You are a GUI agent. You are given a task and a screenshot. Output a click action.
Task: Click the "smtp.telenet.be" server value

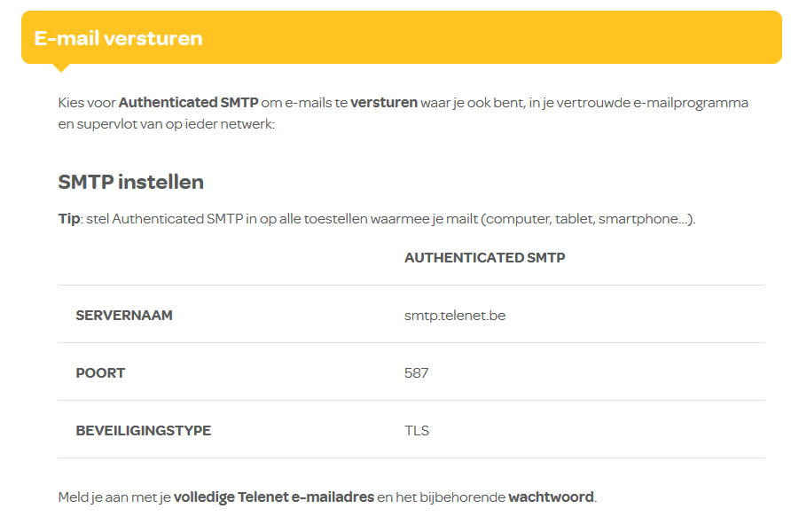[x=455, y=315]
